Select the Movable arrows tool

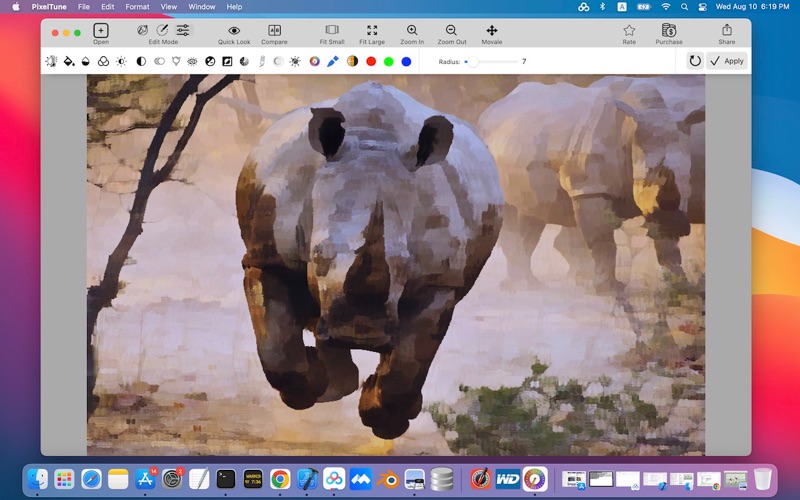click(492, 31)
